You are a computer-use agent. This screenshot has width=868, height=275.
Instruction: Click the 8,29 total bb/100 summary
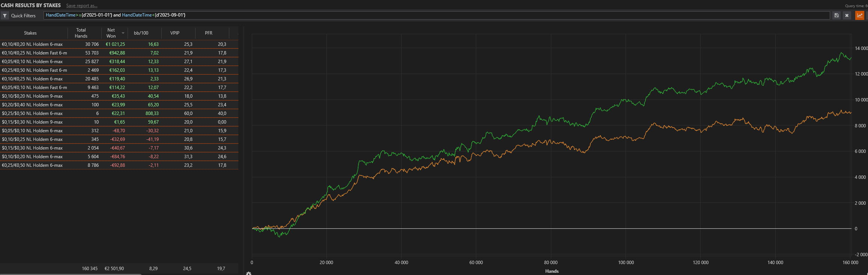(x=153, y=269)
